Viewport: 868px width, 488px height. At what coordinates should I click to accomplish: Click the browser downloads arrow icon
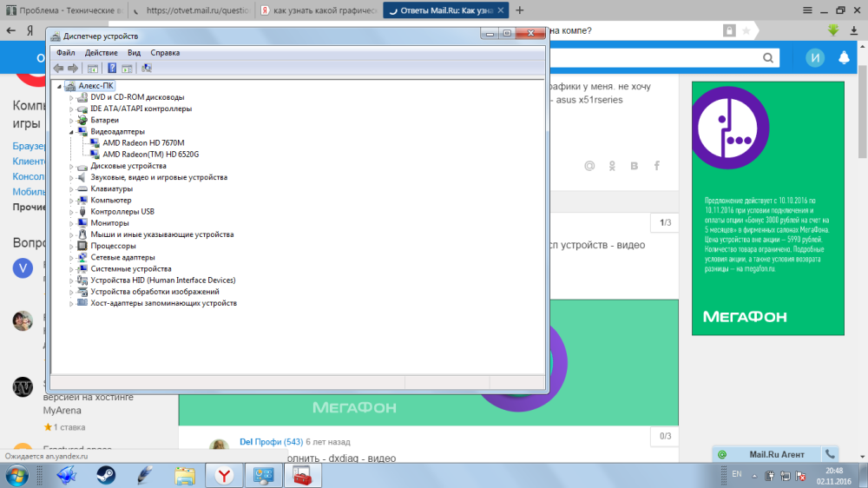[x=854, y=30]
